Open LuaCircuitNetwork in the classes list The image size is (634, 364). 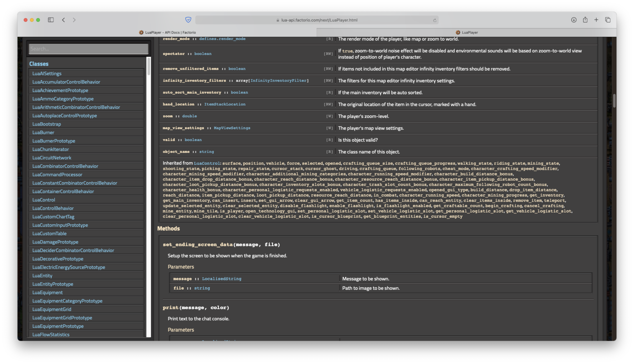(52, 158)
